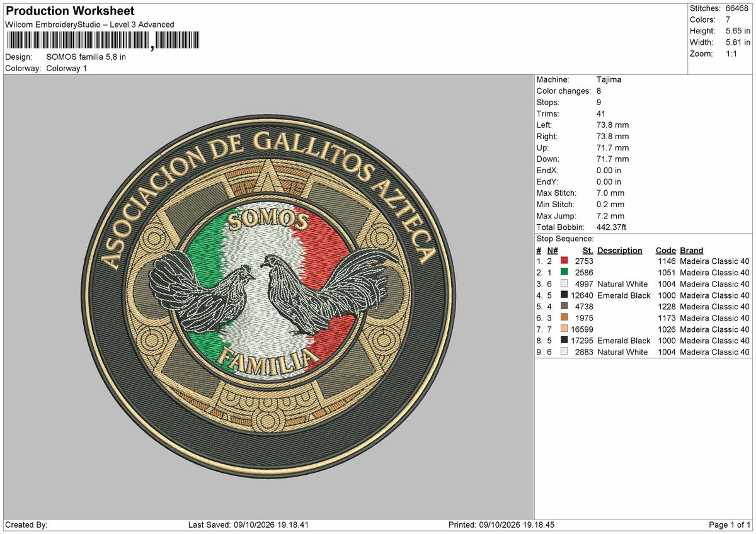Viewport: 756px width, 534px height.
Task: Click the Machine value "Tajima"
Action: coord(609,80)
